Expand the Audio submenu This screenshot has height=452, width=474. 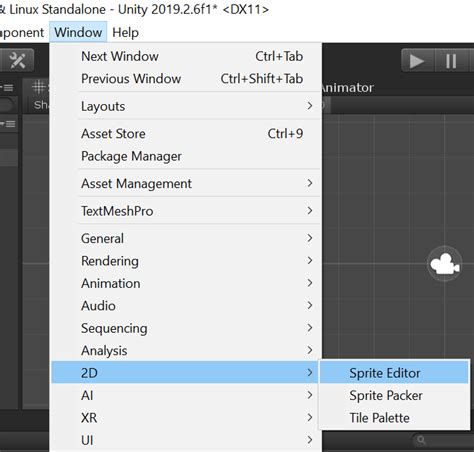(x=186, y=305)
